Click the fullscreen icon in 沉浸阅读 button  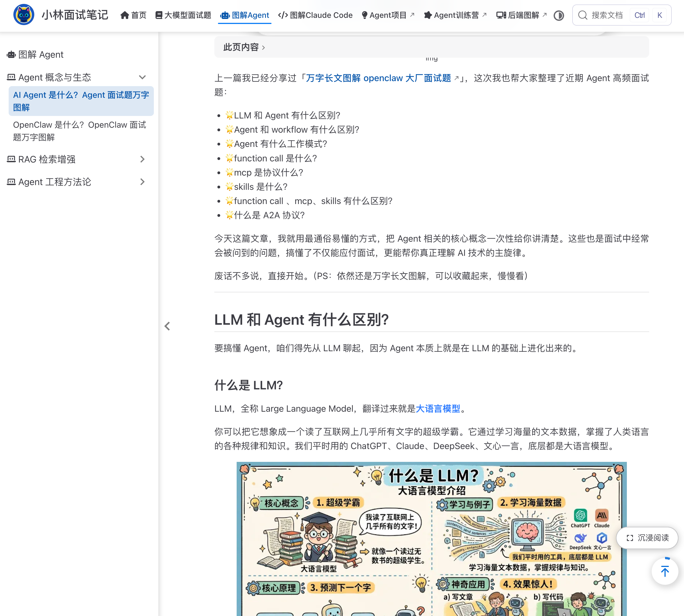pyautogui.click(x=630, y=538)
